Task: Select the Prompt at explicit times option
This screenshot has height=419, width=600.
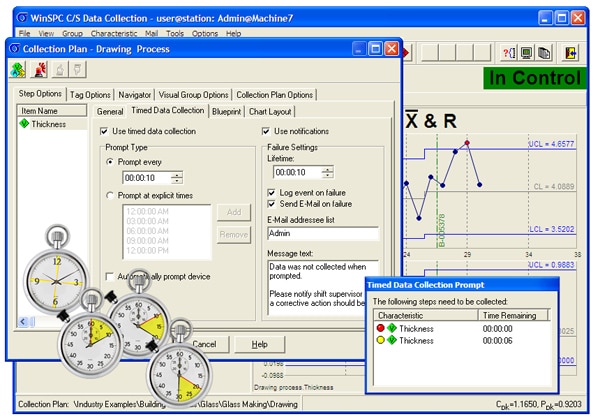Action: [112, 195]
